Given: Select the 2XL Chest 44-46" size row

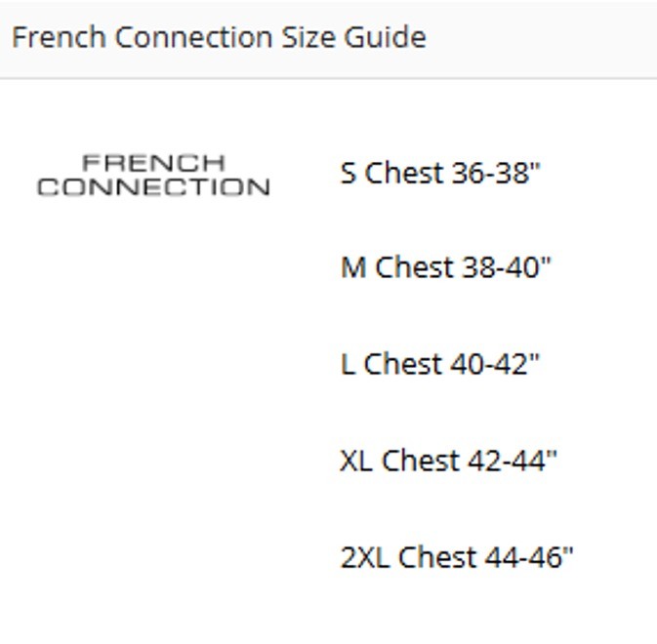Looking at the screenshot, I should tap(457, 557).
